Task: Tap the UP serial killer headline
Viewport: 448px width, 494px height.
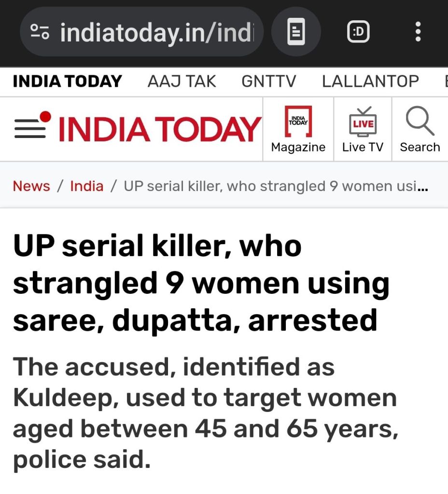Action: click(x=201, y=283)
